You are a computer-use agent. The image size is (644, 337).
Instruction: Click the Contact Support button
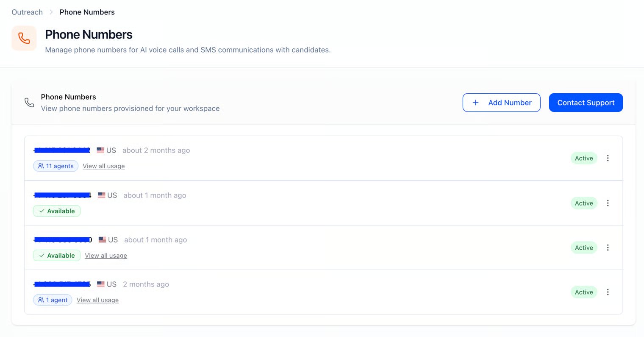[586, 103]
